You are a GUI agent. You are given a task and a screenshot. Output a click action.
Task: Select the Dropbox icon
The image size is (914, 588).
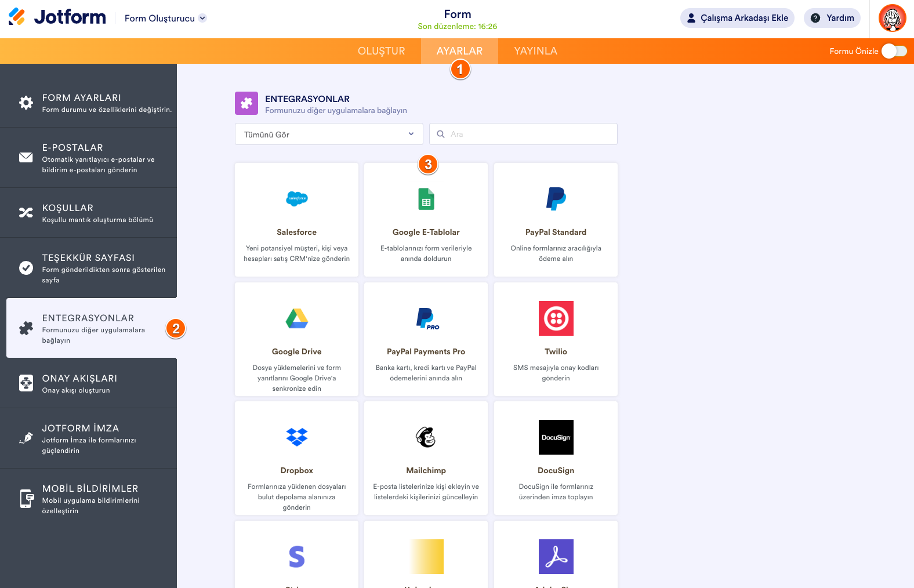click(297, 437)
